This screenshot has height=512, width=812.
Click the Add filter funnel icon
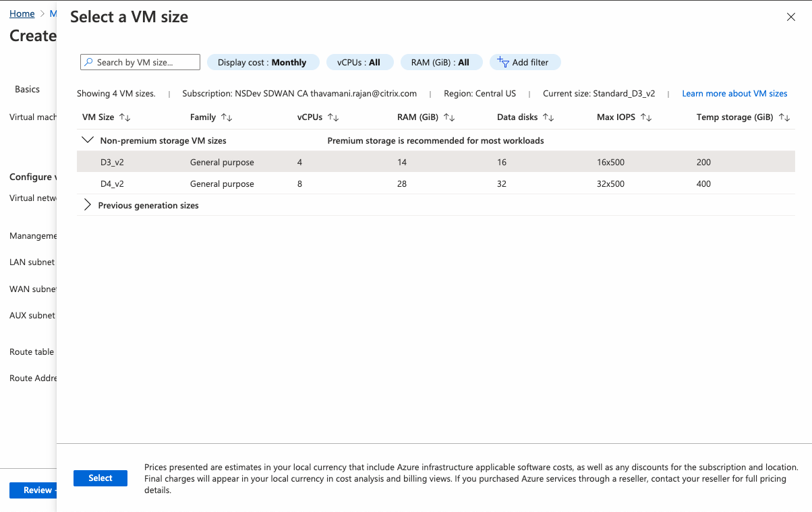point(502,62)
